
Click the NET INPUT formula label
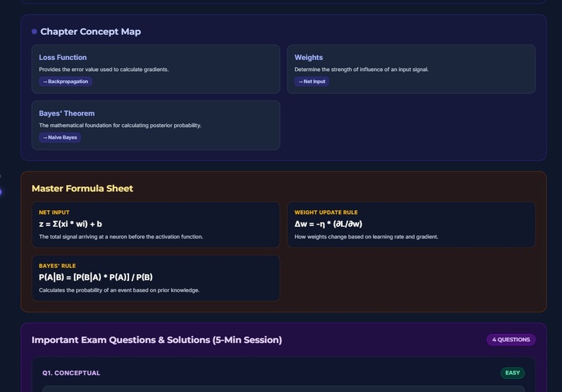[54, 212]
